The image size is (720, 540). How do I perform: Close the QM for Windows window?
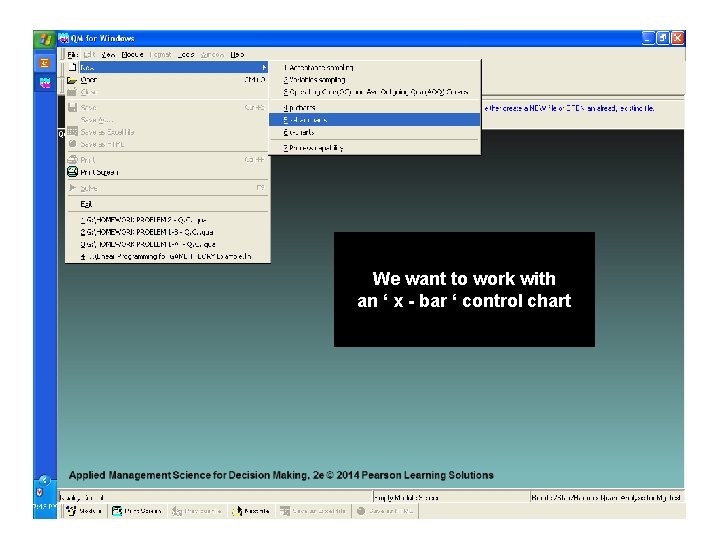pyautogui.click(x=677, y=38)
